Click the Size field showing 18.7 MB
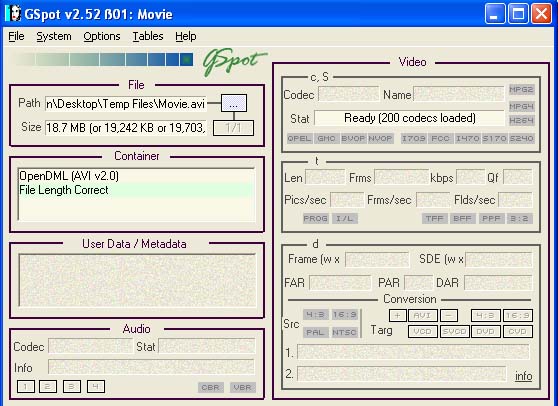 point(126,128)
